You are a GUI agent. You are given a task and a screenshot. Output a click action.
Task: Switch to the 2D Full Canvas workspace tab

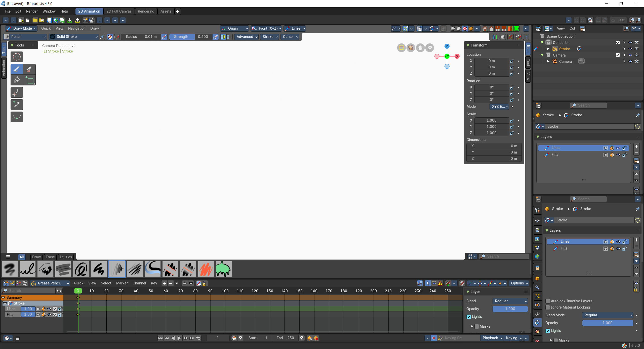[119, 11]
